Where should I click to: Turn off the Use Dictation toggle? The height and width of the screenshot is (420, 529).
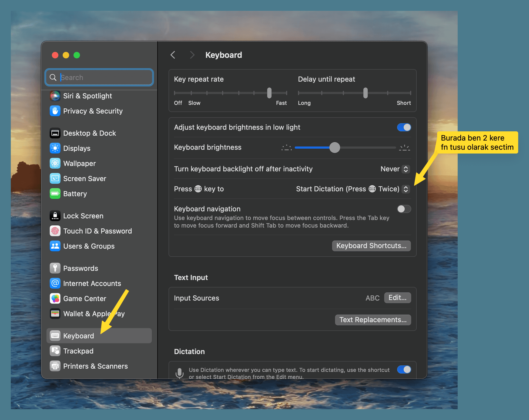click(x=404, y=369)
